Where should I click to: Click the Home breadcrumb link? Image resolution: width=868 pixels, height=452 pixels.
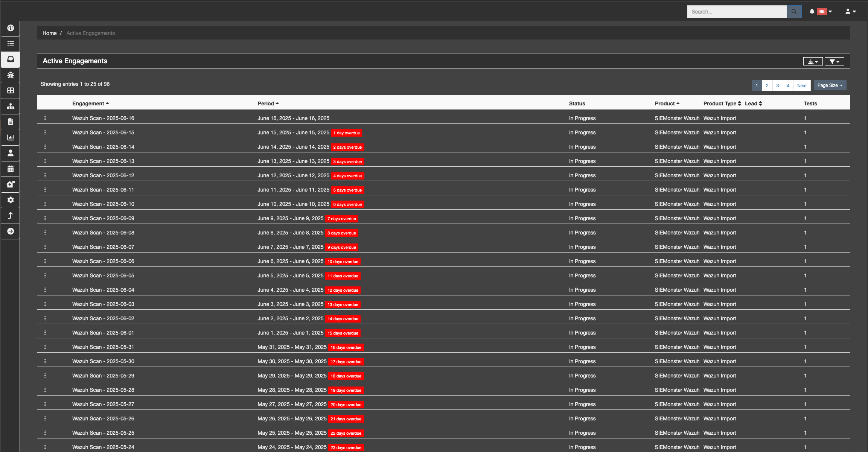49,33
